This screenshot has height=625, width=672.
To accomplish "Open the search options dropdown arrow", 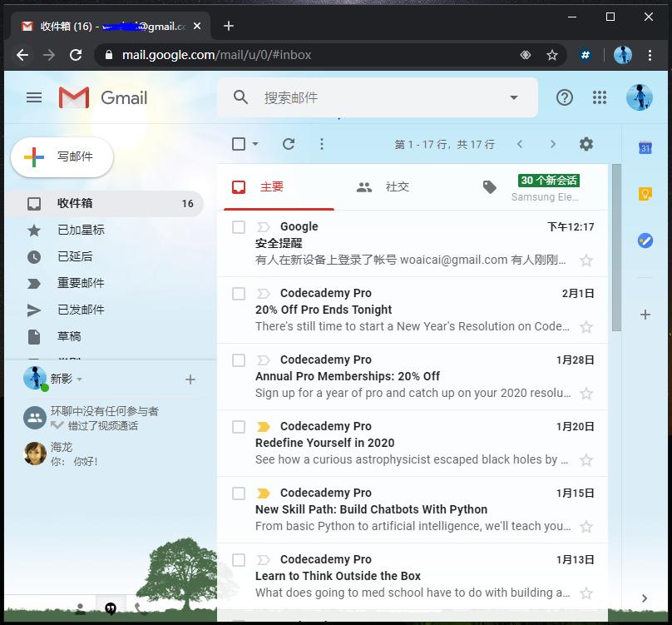I will point(513,97).
